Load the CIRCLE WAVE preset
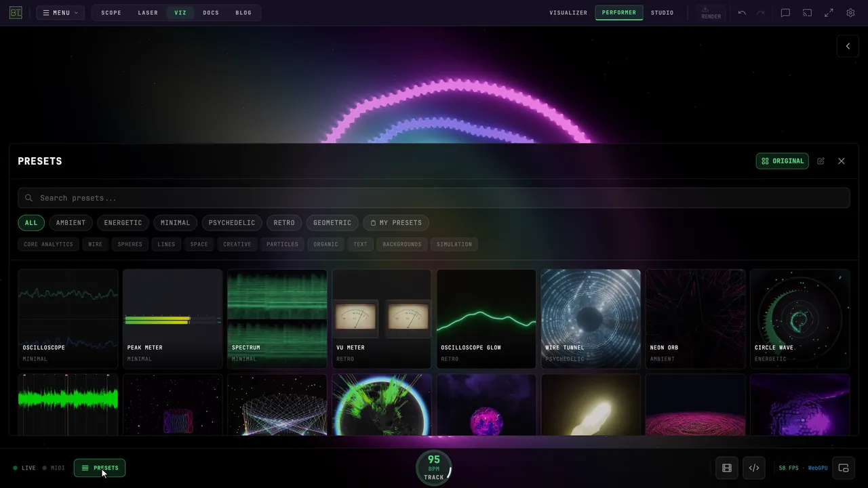 coord(800,319)
